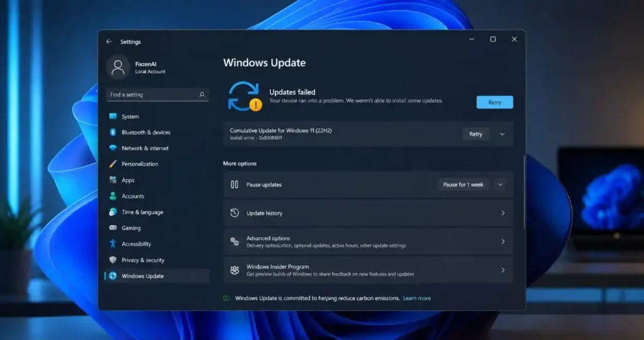This screenshot has width=644, height=340.
Task: Select Gaming in sidebar
Action: click(x=158, y=228)
